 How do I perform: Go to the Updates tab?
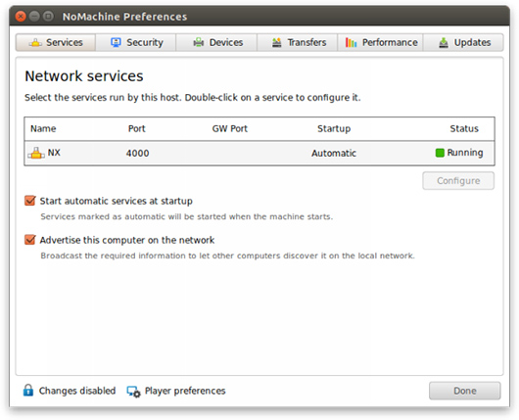point(463,42)
